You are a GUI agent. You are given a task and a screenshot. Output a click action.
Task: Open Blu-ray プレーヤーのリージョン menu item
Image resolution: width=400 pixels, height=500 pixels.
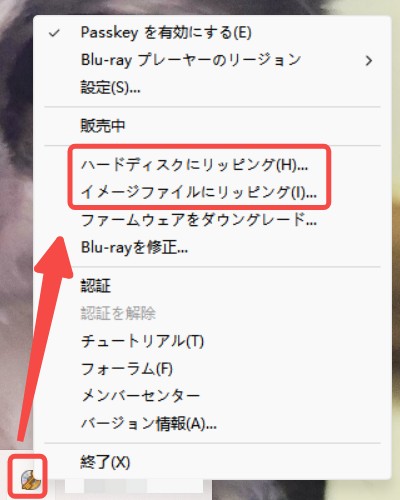point(191,60)
